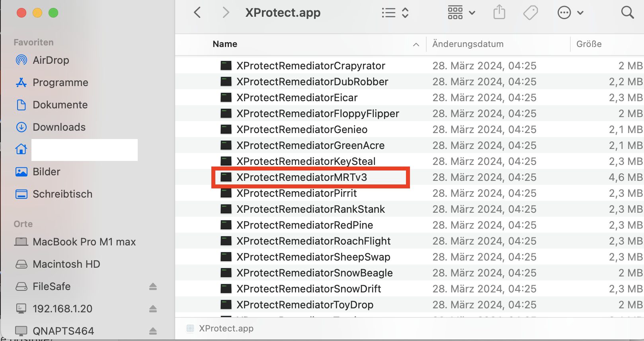Eject the QNAPTS464 volume
Image resolution: width=644 pixels, height=341 pixels.
point(153,331)
